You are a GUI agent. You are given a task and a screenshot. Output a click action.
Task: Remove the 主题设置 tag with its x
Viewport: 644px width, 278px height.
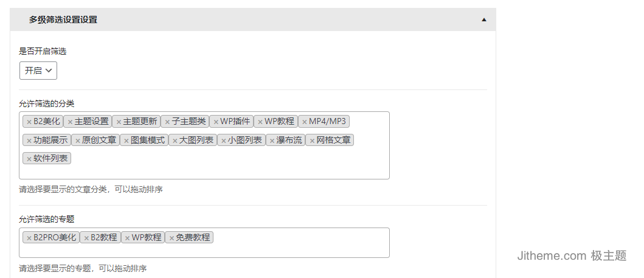click(70, 122)
